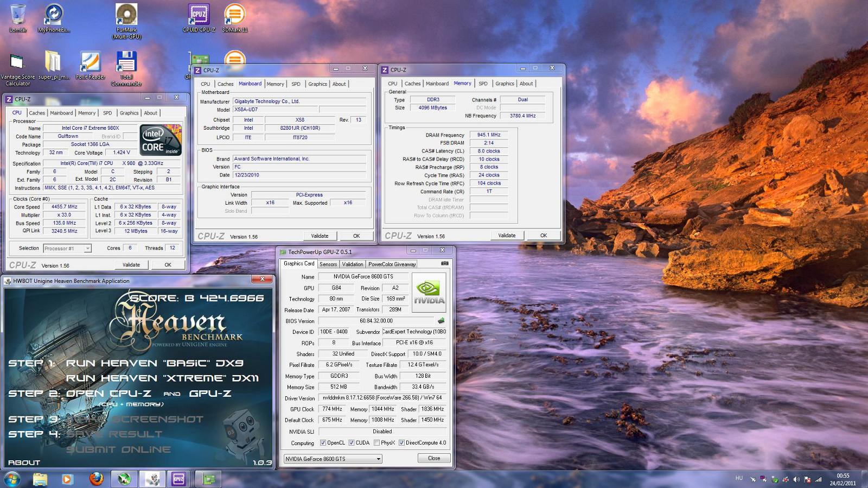
Task: Open the CPUID CPU-Z desktop shortcut
Action: click(x=199, y=18)
